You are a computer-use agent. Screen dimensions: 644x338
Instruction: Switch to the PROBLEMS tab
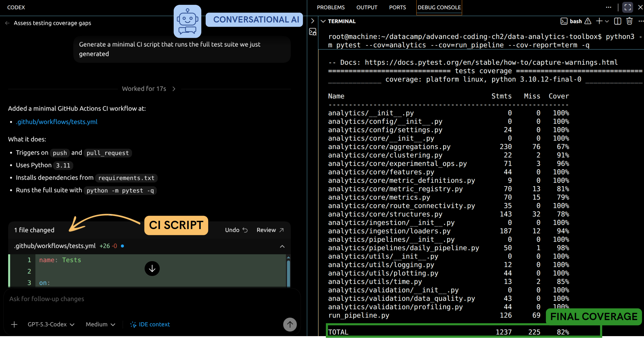331,7
